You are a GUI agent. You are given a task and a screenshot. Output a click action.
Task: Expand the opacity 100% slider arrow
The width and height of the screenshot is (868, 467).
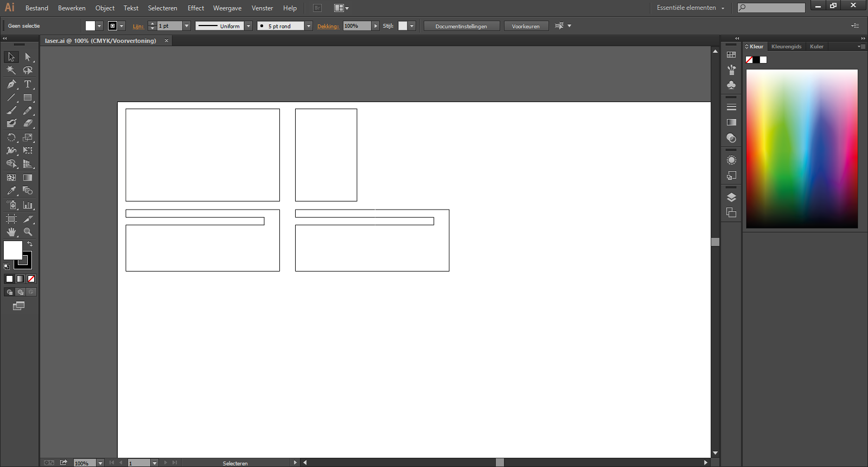tap(375, 26)
